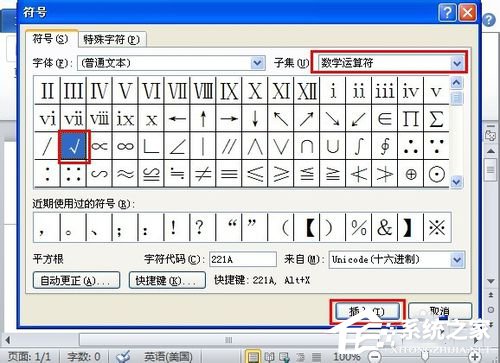Viewport: 500px width, 363px height.
Task: Click the Word zoom-in plus button
Action: coord(474,357)
